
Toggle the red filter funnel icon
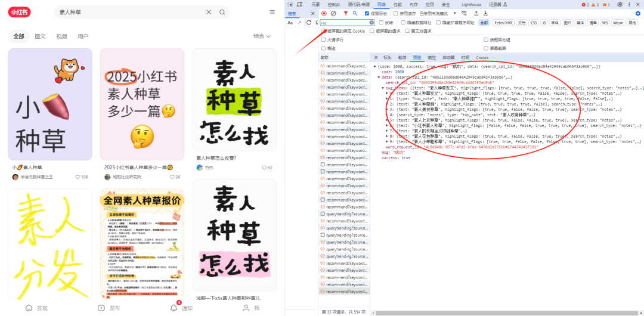345,14
